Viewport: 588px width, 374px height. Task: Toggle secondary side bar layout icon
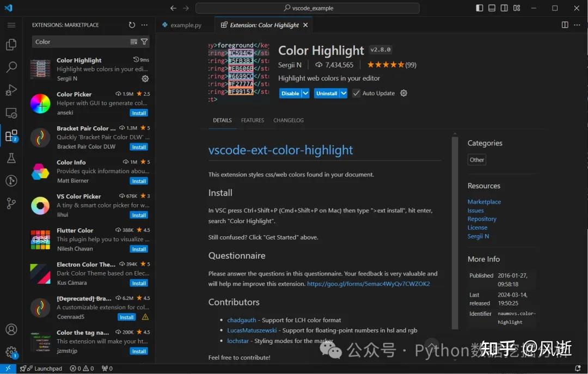[504, 8]
